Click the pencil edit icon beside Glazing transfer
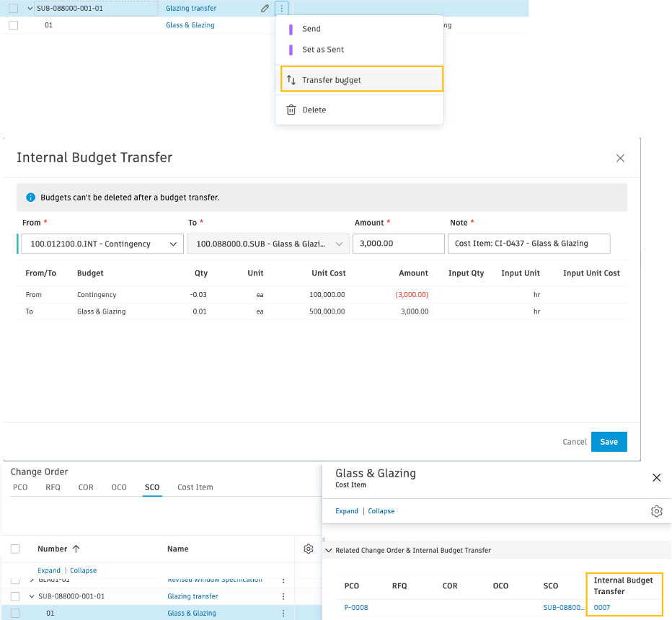The image size is (672, 620). coord(265,9)
